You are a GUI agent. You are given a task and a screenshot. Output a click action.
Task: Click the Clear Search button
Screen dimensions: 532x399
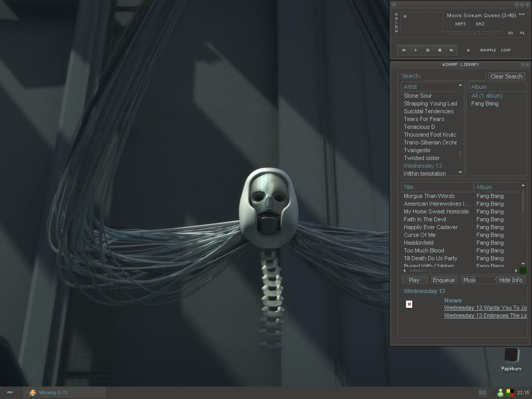(x=506, y=76)
